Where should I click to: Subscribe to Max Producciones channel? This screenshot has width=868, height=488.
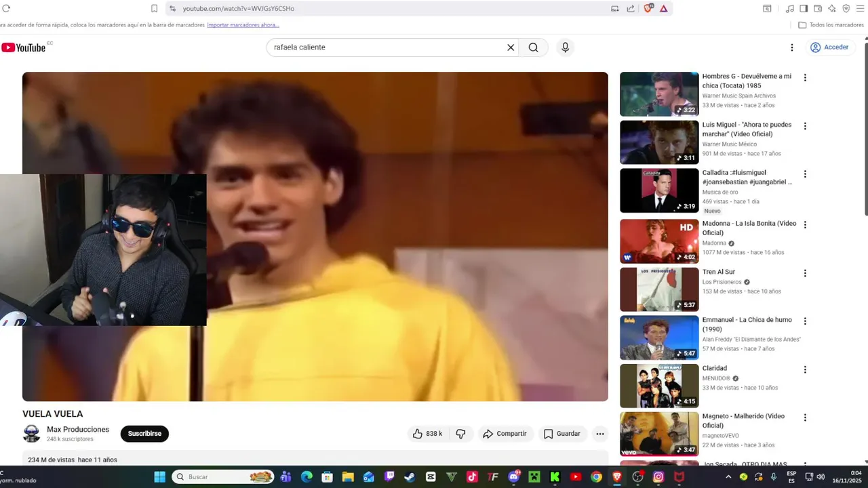144,434
